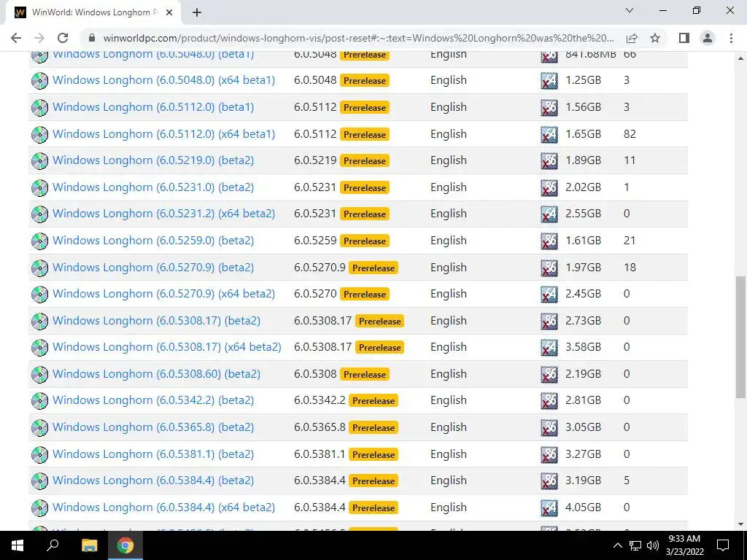
Task: Click x64 architecture icon in 3.58GB row
Action: coord(549,348)
